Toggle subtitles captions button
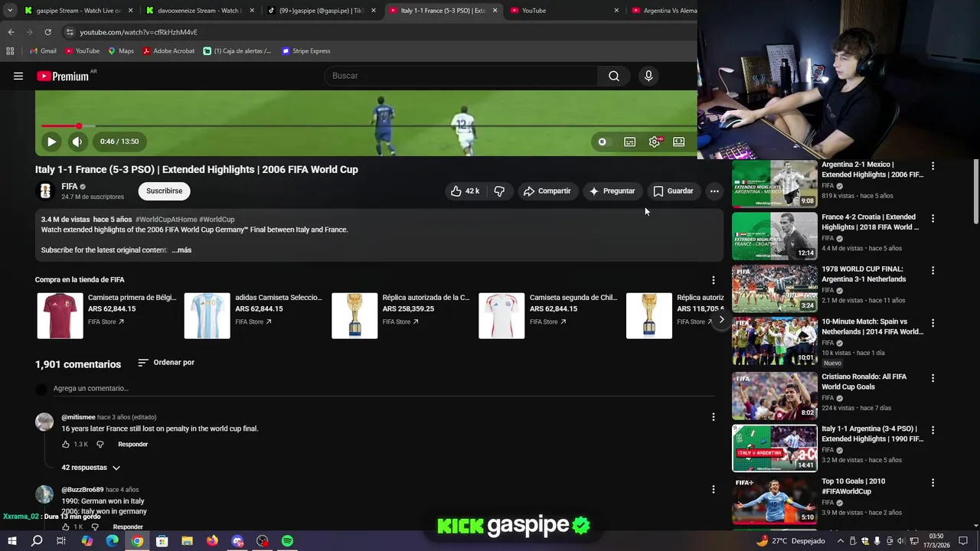 click(629, 142)
